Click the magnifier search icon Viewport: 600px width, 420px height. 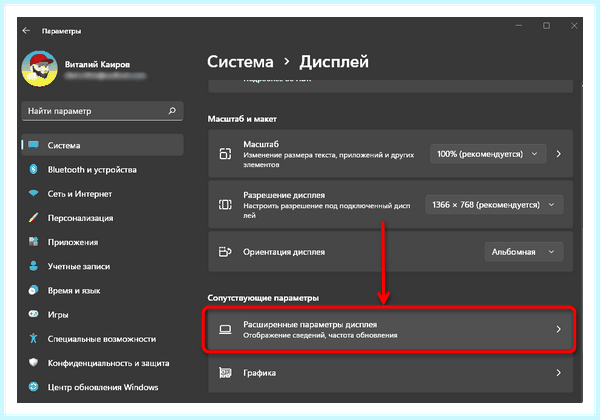tap(172, 111)
